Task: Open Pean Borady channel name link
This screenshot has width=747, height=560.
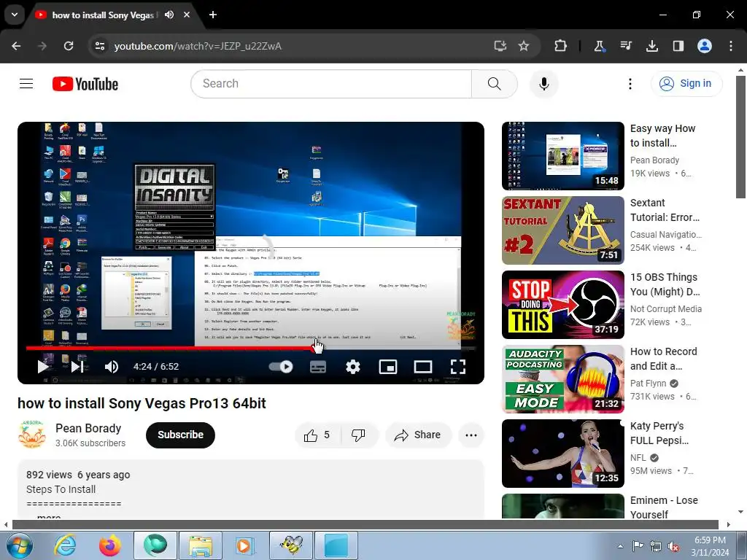Action: click(x=88, y=428)
